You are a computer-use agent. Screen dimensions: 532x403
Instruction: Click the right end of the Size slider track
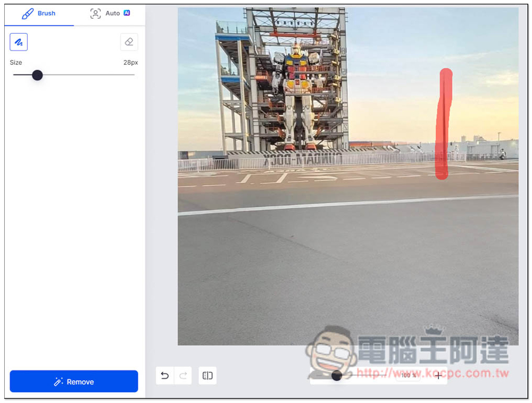coord(133,75)
